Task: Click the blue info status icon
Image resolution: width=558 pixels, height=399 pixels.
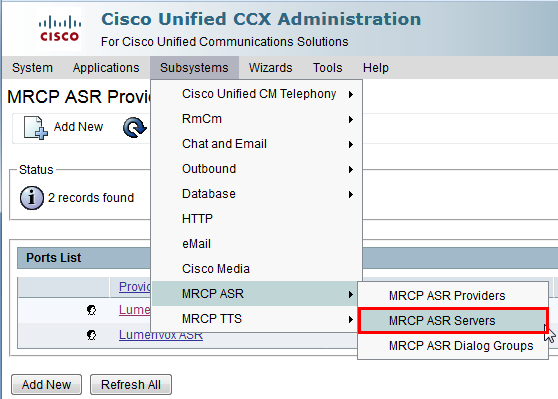Action: 32,198
